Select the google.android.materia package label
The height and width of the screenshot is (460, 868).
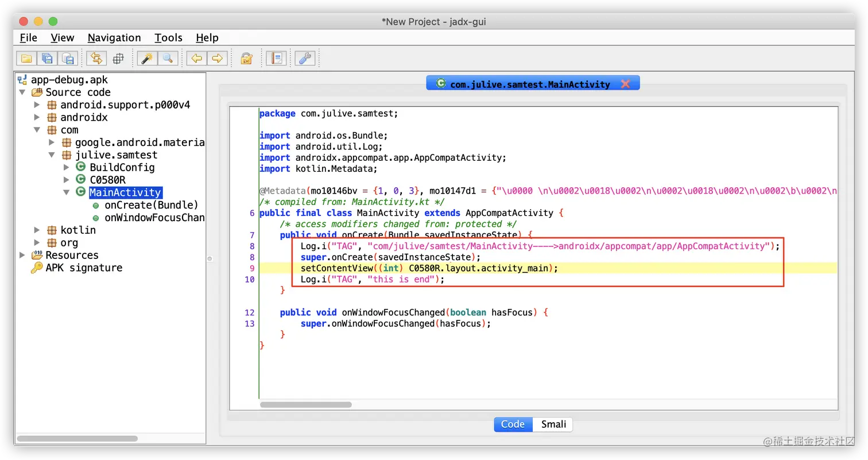coord(139,142)
